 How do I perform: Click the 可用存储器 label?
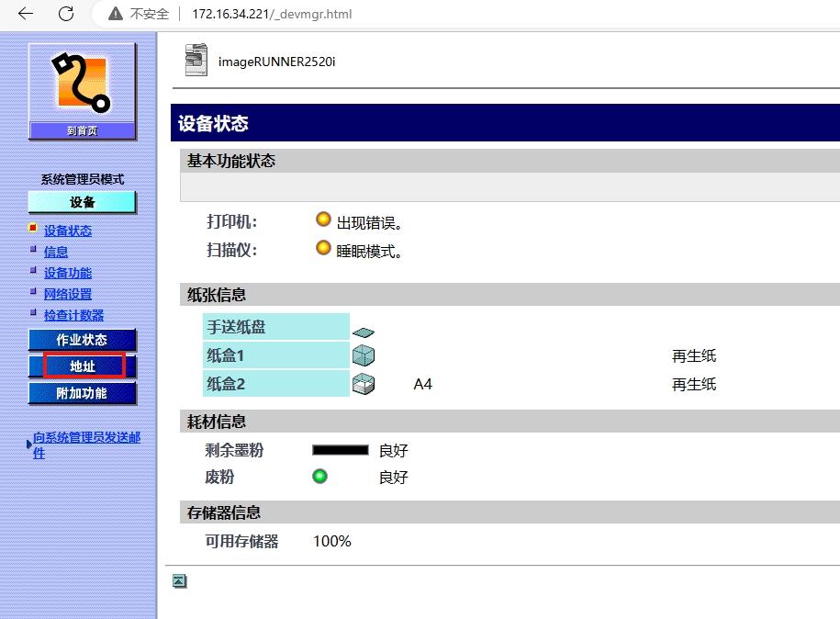tap(241, 541)
